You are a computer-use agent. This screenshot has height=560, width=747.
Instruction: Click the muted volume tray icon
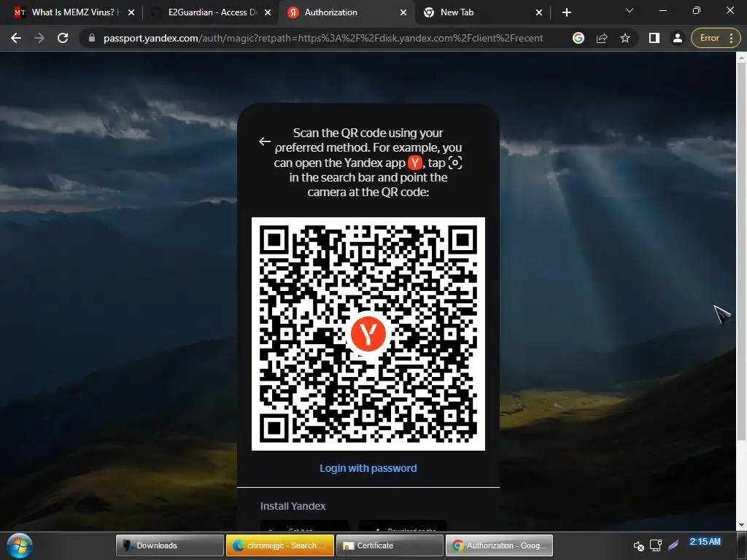click(639, 545)
